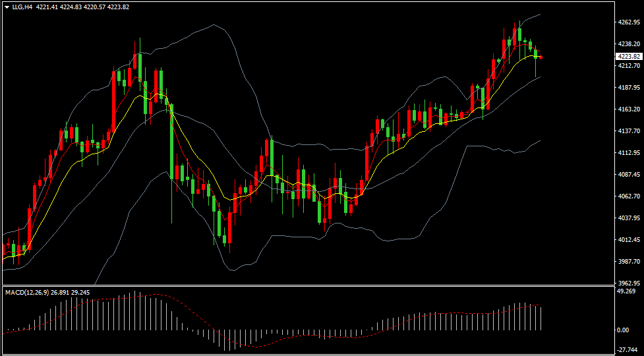Click the divider between price chart and MACD

[x=307, y=286]
